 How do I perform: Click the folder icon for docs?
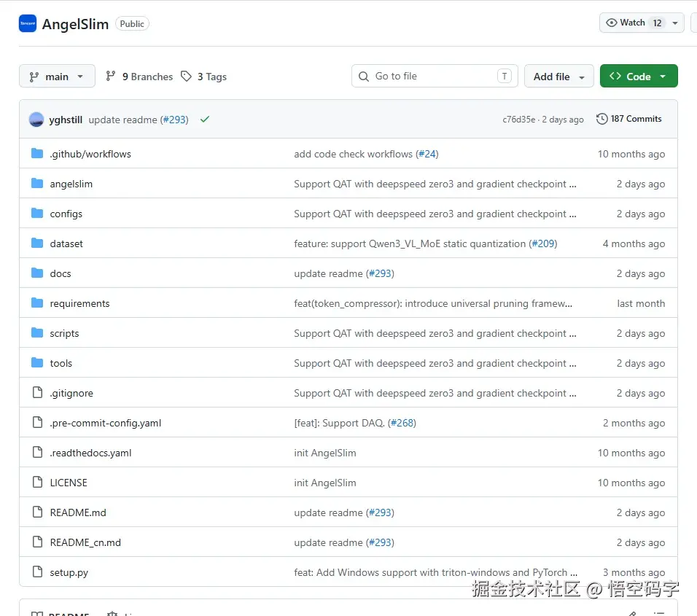point(37,273)
